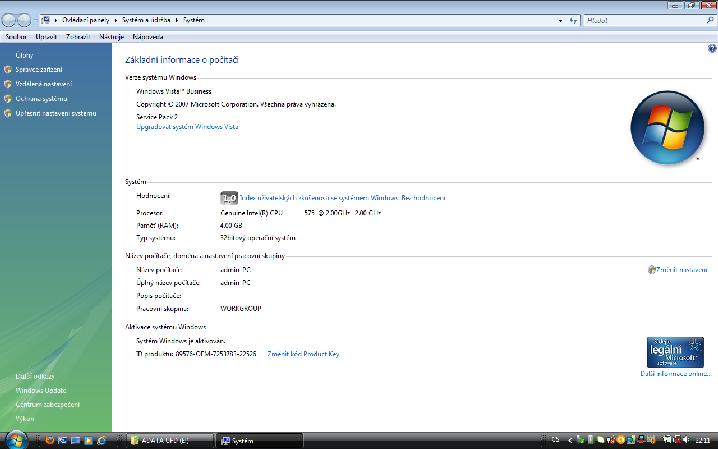Viewport: 718px width, 449px height.
Task: Launch Firefox from Quick Launch
Action: coord(49,440)
